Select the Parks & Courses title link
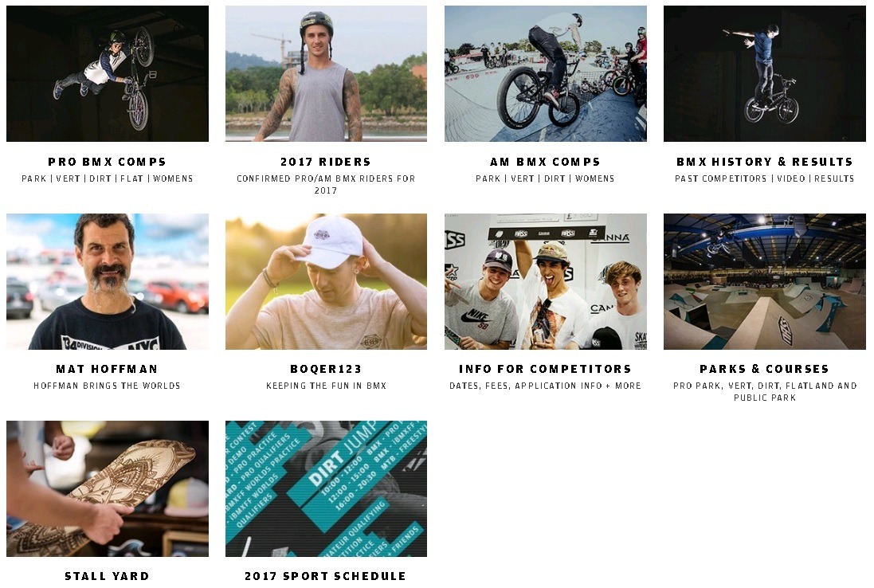 (x=765, y=369)
